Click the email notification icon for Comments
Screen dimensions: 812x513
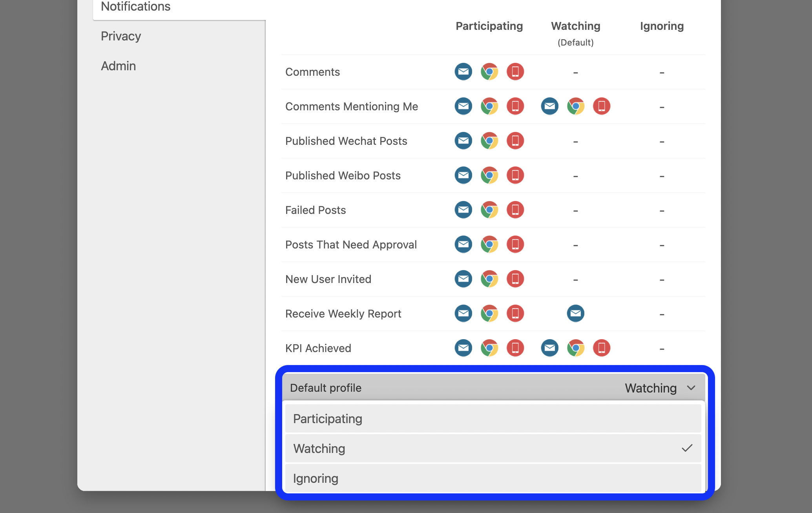pyautogui.click(x=463, y=72)
